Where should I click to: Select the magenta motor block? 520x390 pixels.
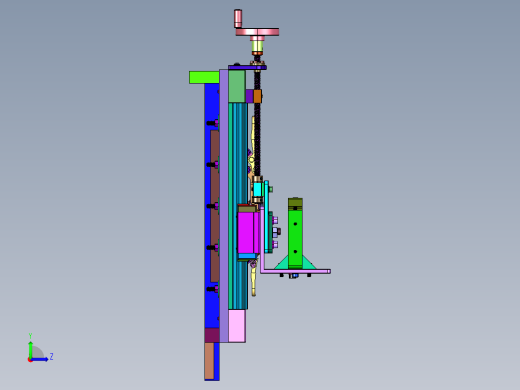point(248,233)
